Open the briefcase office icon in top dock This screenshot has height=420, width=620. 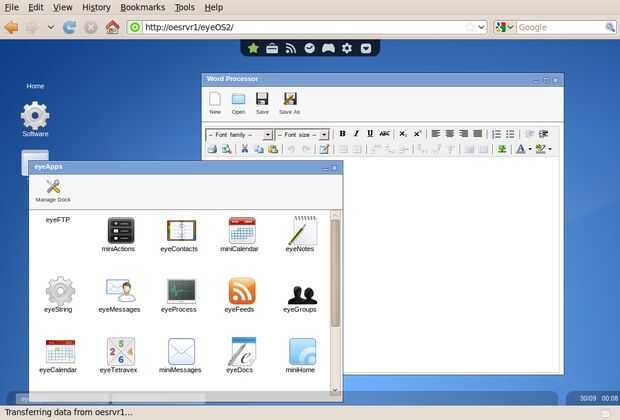point(272,49)
